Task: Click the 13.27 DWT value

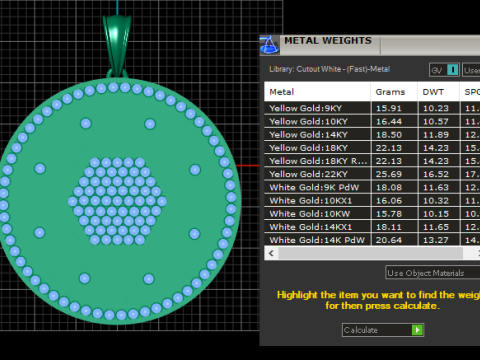Action: click(x=436, y=240)
